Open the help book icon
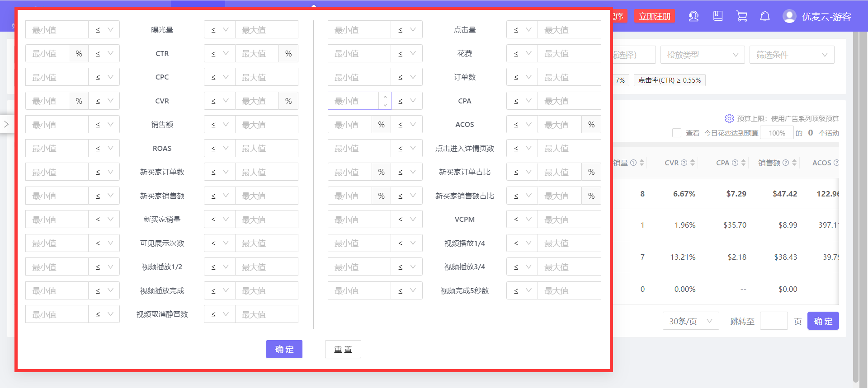The height and width of the screenshot is (388, 868). click(x=718, y=17)
